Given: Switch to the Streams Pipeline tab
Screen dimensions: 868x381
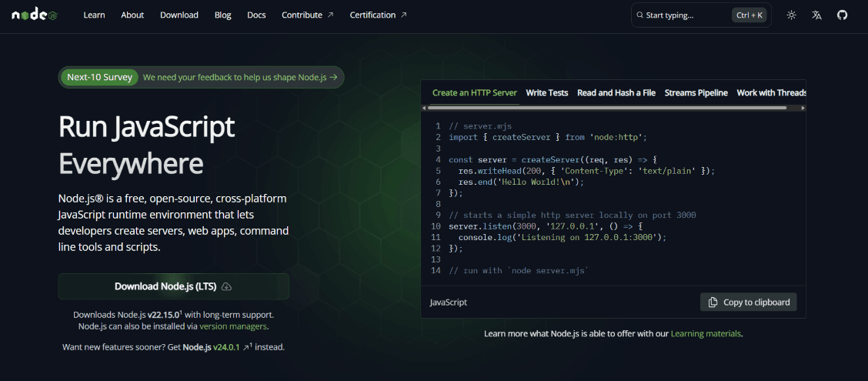Looking at the screenshot, I should coord(696,92).
